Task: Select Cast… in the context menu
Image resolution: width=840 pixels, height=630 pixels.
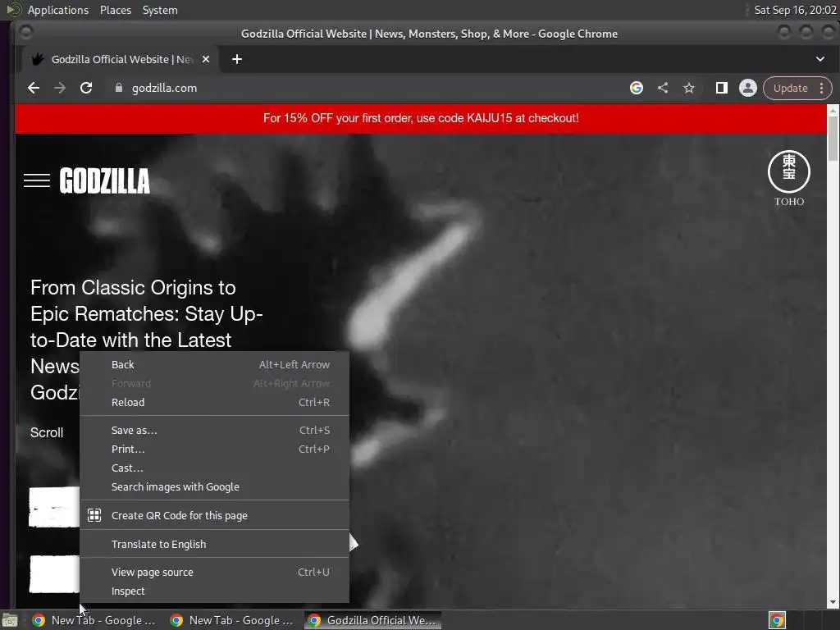Action: pyautogui.click(x=214, y=468)
